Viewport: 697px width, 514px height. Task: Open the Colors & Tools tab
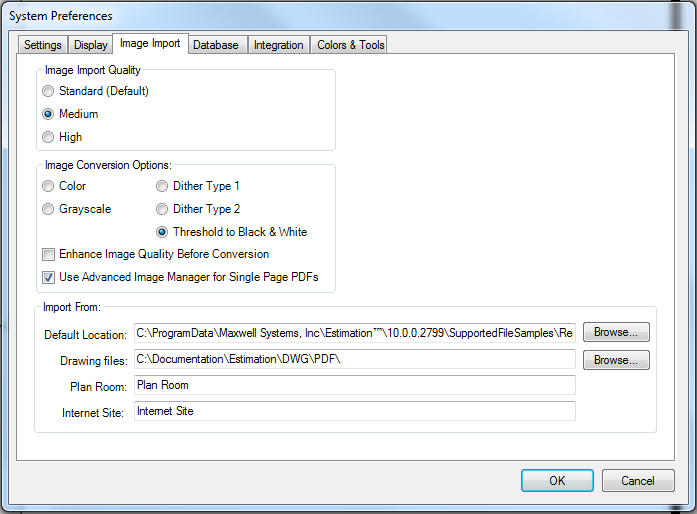(x=349, y=45)
